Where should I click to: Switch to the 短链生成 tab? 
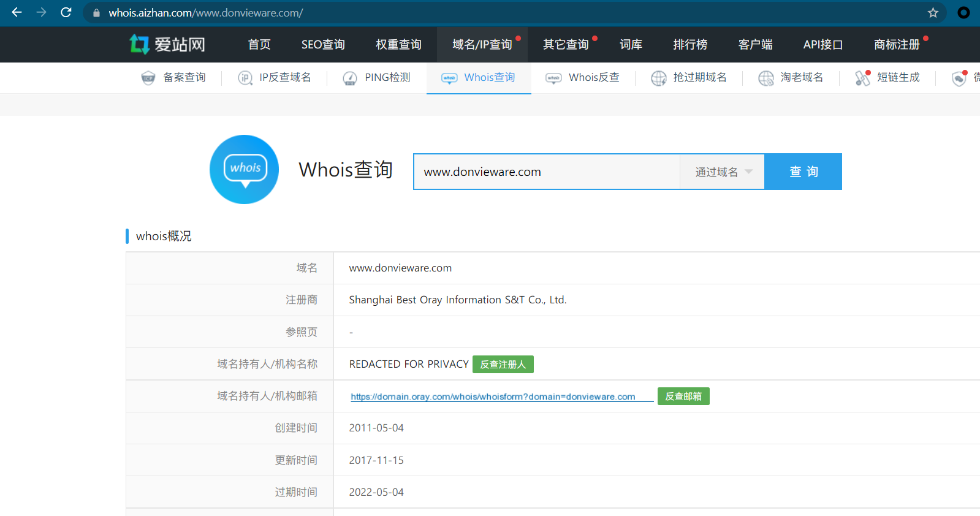[898, 78]
